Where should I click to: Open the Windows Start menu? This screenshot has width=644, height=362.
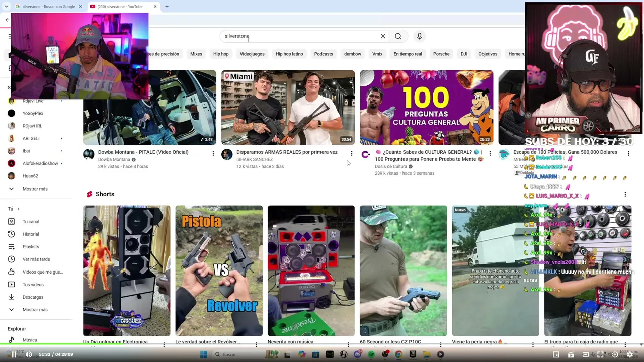[203, 354]
